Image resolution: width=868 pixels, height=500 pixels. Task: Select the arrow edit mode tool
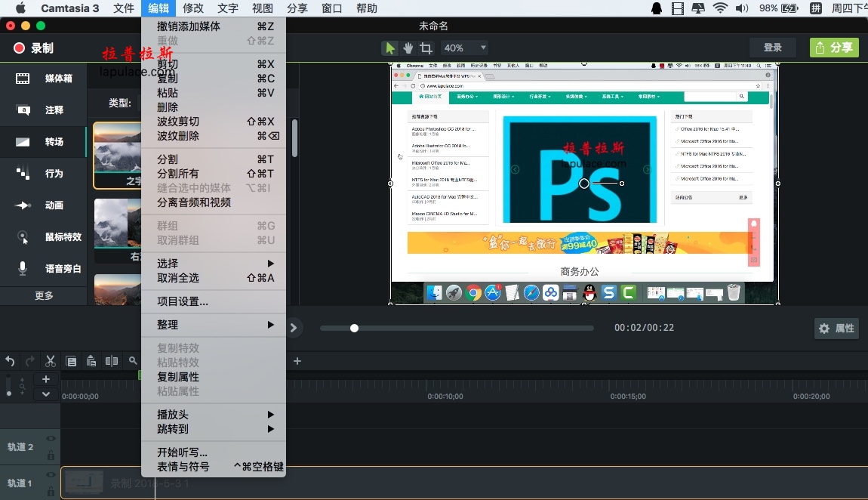389,48
